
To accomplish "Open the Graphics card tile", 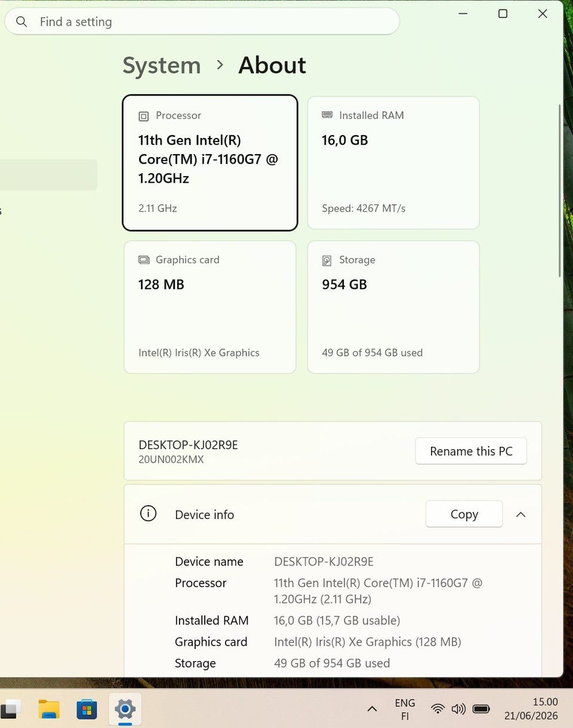I will click(x=210, y=307).
